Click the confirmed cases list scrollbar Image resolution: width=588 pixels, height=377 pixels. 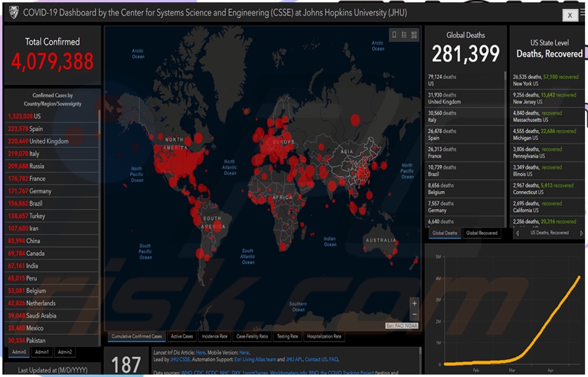(100, 228)
